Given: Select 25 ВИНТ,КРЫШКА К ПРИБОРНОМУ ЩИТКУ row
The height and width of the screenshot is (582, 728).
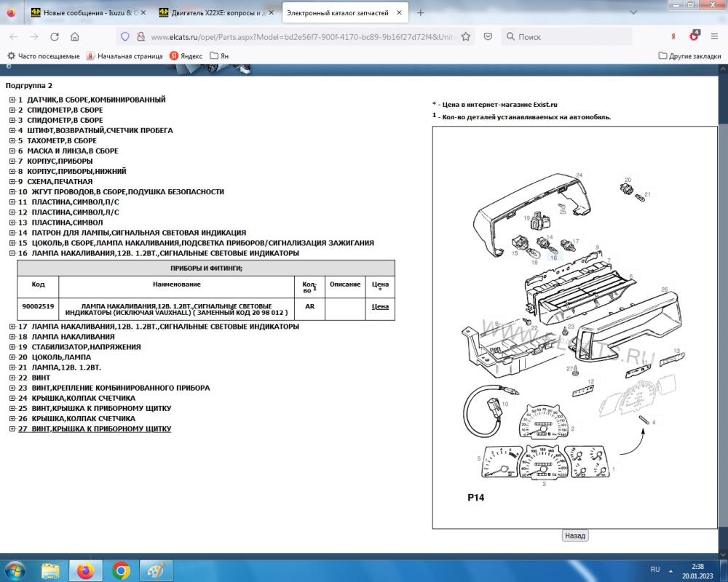Looking at the screenshot, I should pos(95,408).
